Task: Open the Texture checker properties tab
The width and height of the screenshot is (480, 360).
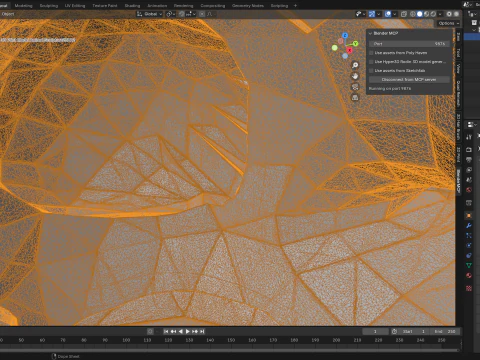Action: [469, 288]
